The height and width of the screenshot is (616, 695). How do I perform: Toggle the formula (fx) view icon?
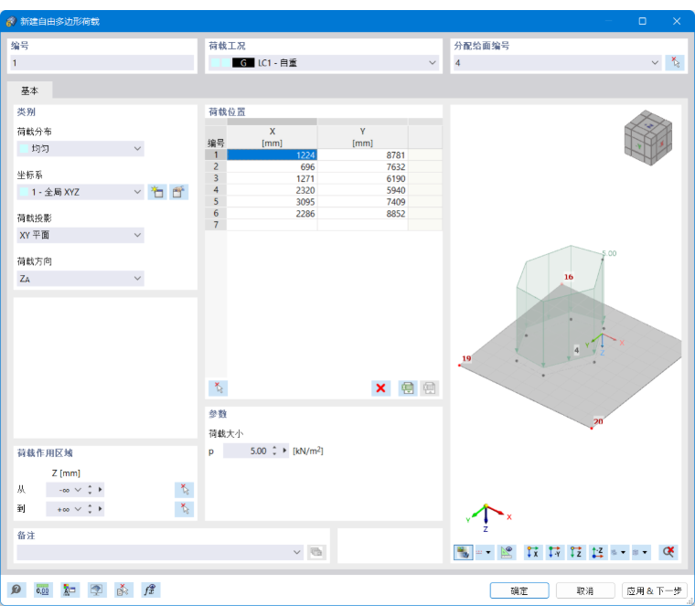150,589
